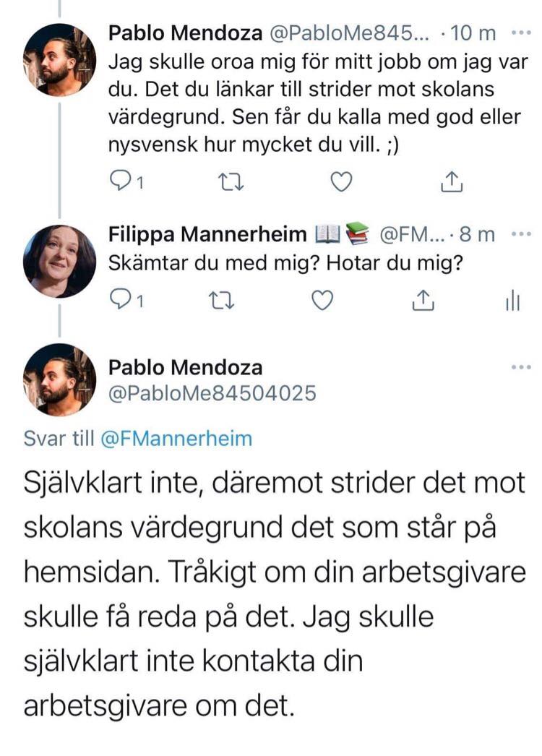The image size is (542, 756).
Task: Open Filippa Mannerheim's profile picture
Action: (x=59, y=261)
